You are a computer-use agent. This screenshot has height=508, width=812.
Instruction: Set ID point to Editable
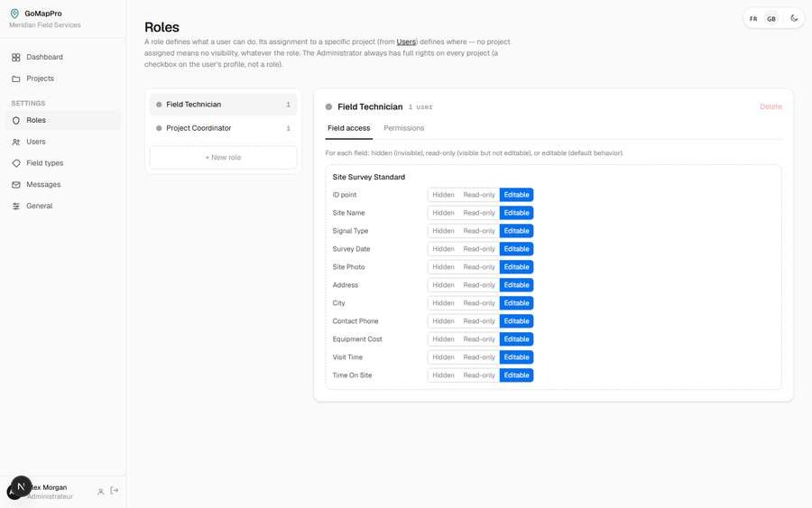(x=516, y=195)
